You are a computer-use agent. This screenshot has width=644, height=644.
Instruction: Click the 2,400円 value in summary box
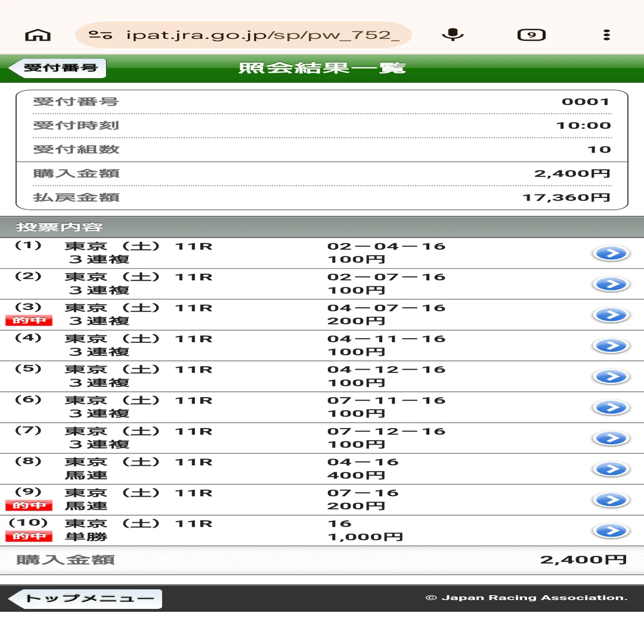pos(572,174)
